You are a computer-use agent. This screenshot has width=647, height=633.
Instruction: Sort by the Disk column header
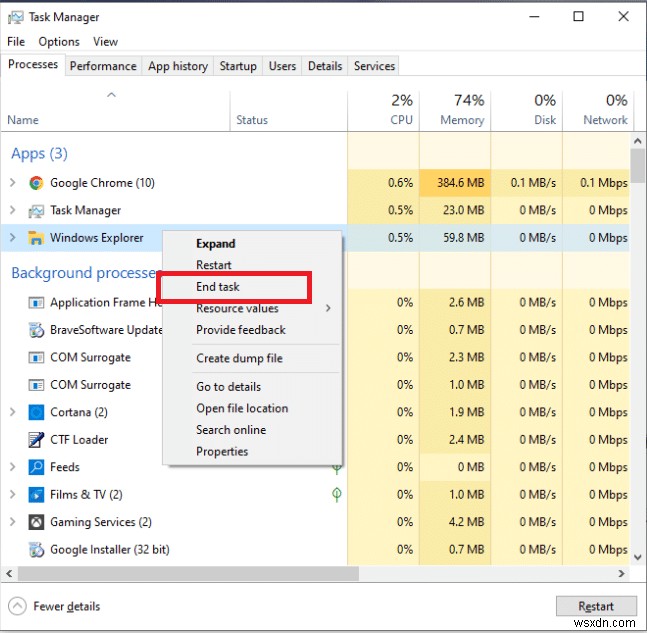[527, 111]
